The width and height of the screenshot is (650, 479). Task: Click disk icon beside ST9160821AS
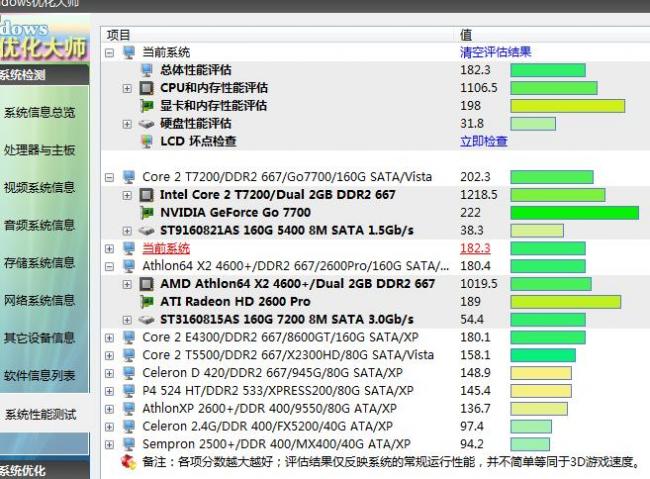tap(146, 231)
